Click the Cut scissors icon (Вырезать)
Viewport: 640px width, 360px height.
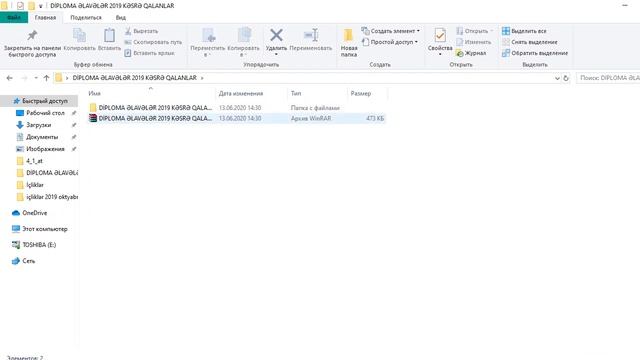[128, 31]
